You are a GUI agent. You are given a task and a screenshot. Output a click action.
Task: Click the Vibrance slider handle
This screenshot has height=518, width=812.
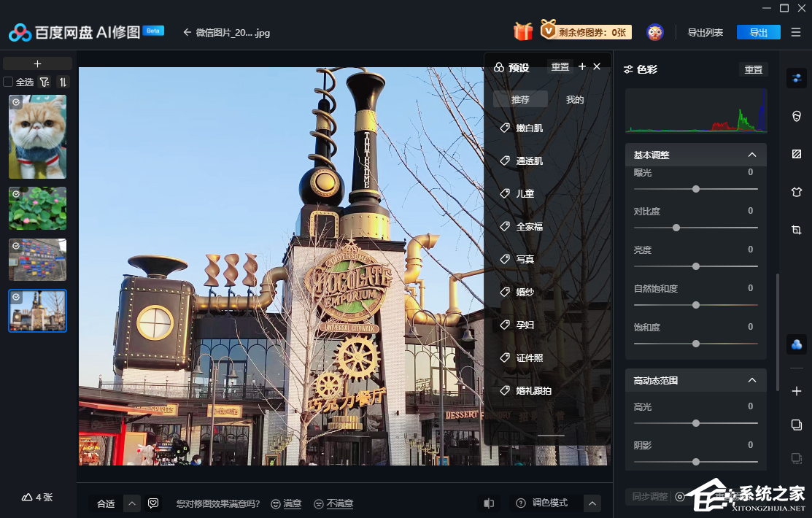point(696,305)
